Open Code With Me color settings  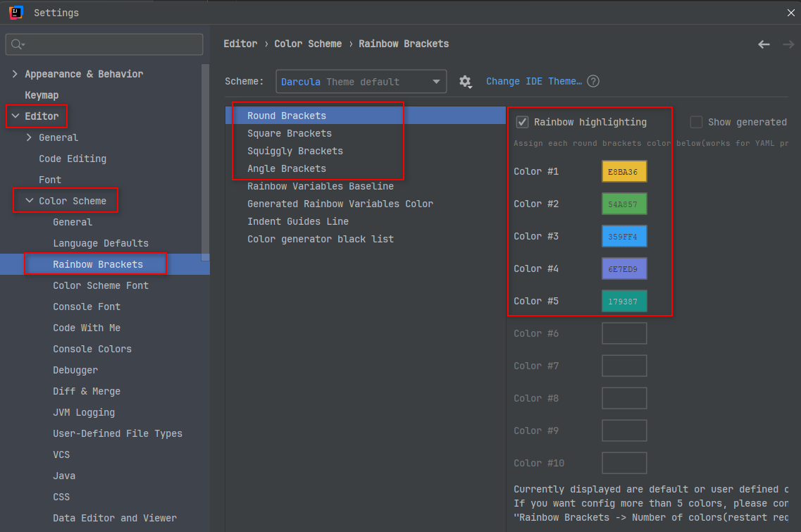[87, 328]
